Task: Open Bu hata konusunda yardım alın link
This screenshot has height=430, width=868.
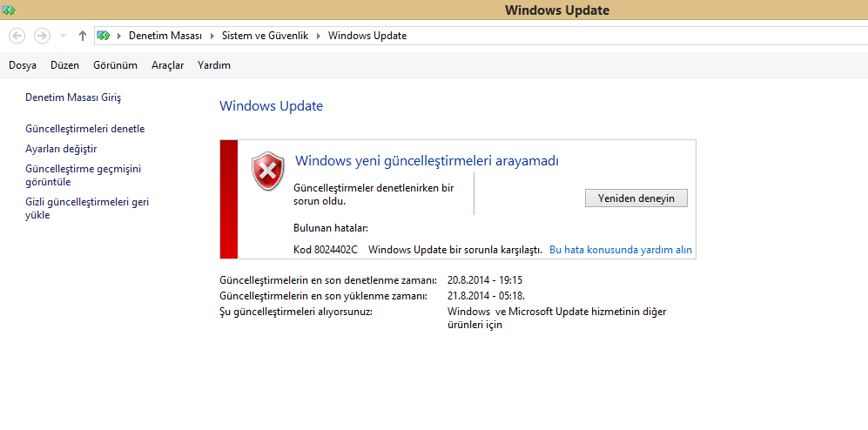Action: pyautogui.click(x=621, y=250)
